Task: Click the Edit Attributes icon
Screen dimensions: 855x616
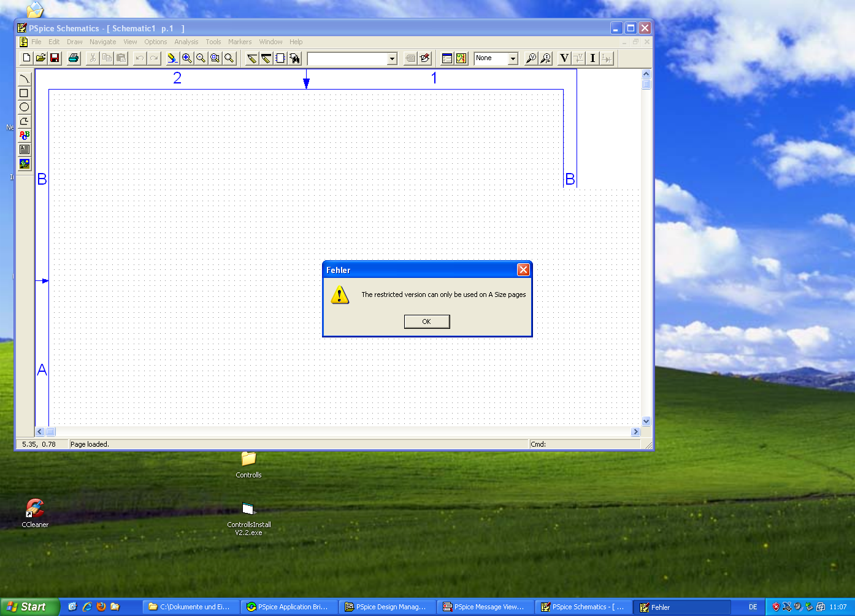Action: click(x=410, y=58)
